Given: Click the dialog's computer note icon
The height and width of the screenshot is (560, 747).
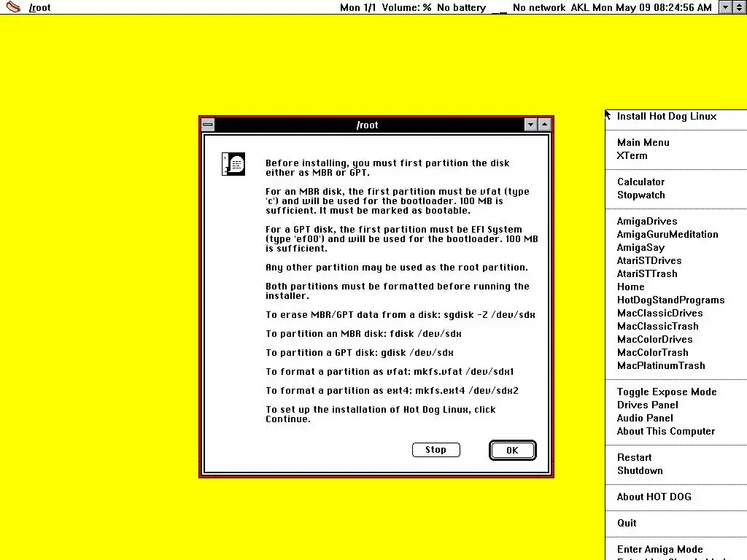Looking at the screenshot, I should (x=233, y=164).
